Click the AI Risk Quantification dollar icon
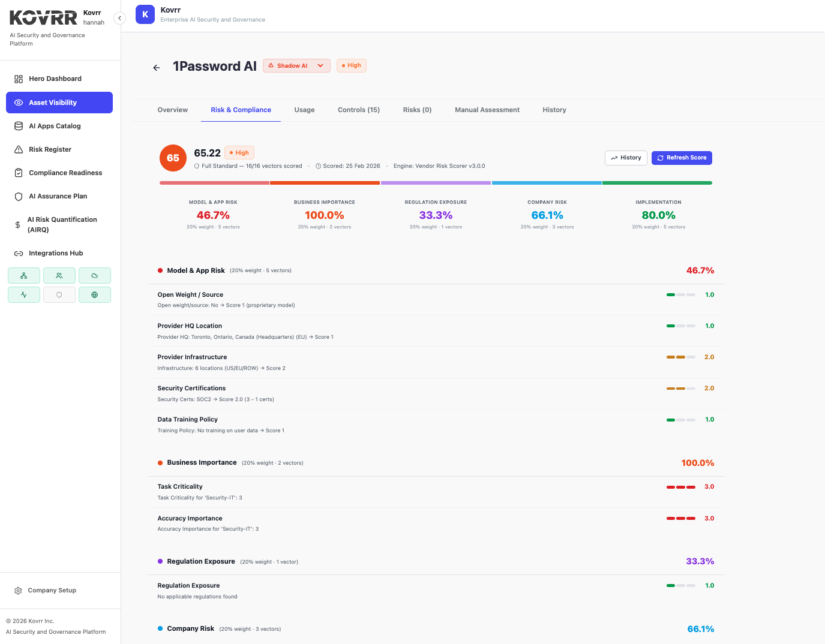The height and width of the screenshot is (644, 825). tap(17, 225)
